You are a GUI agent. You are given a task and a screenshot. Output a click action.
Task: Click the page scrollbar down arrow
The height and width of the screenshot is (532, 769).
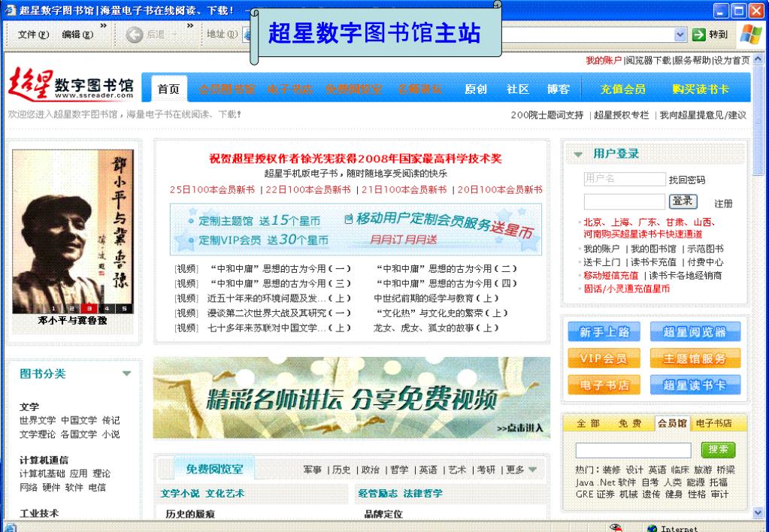click(x=758, y=513)
